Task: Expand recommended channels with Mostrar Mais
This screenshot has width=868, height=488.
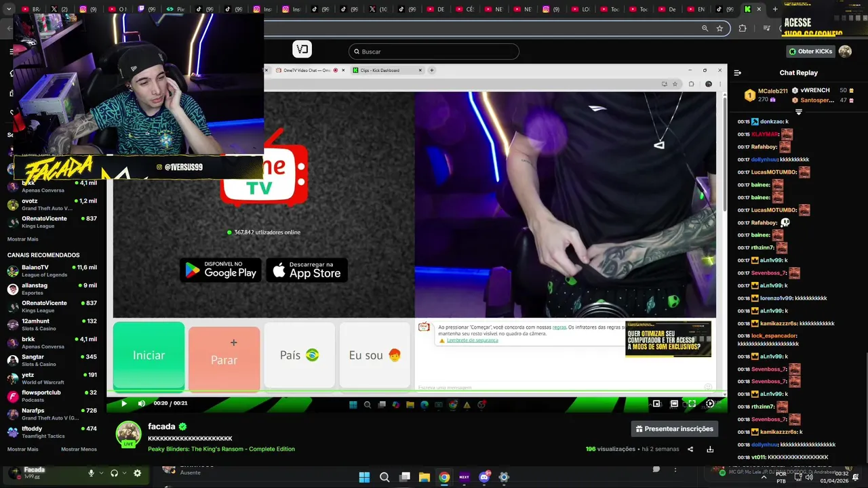Action: click(22, 449)
